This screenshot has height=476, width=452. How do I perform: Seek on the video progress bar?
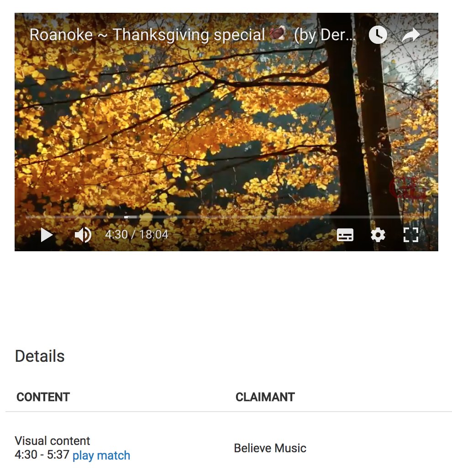pos(226,217)
